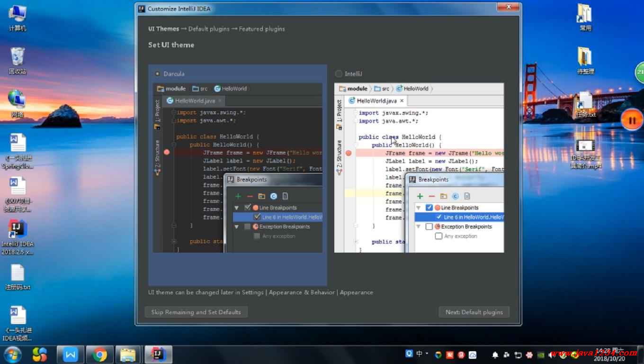Select the IntelliJ light theme radio button
The image size is (644, 364).
[338, 74]
